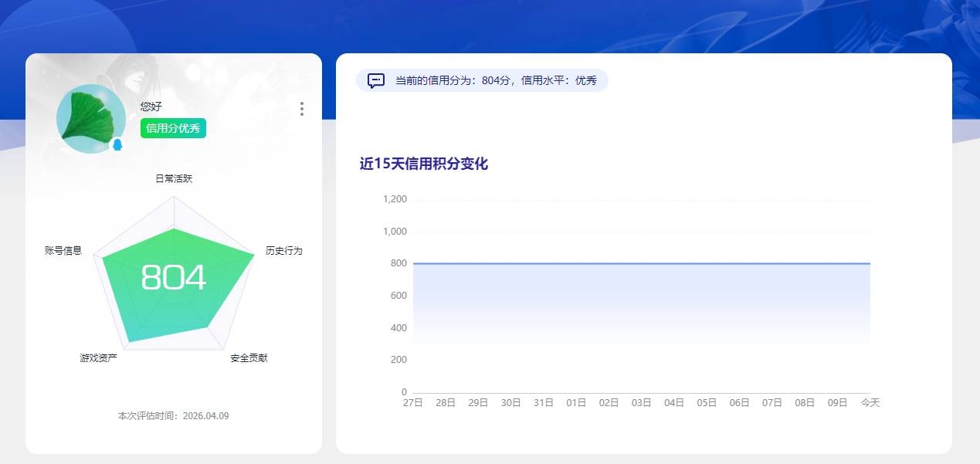This screenshot has height=464, width=980.
Task: Select the 历史行为 dimension on the radar chart
Action: pos(284,251)
